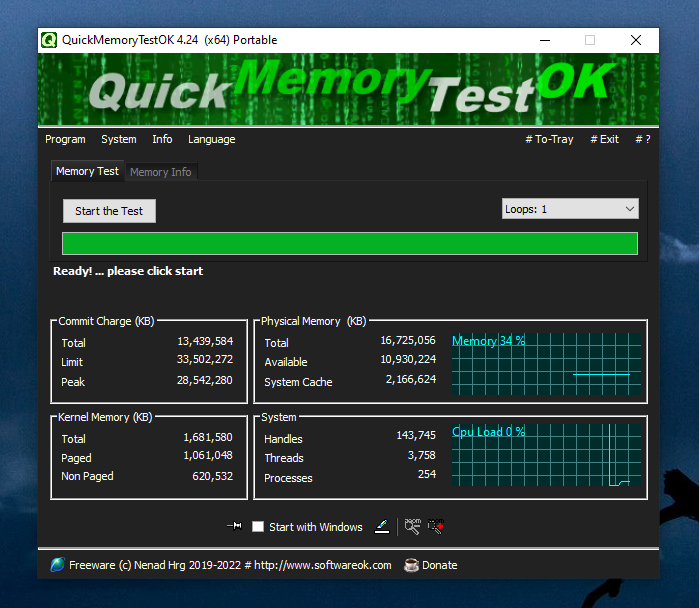
Task: Minimize the QuickMemoryTestOK window
Action: (x=545, y=40)
